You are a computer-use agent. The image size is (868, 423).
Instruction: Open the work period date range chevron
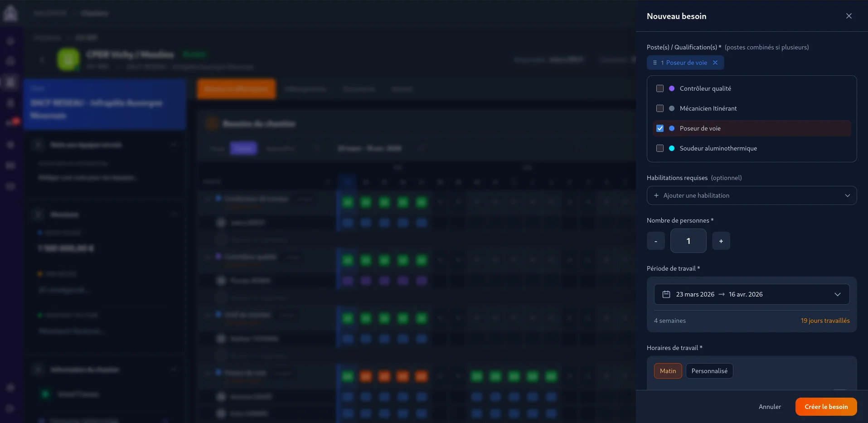tap(837, 294)
